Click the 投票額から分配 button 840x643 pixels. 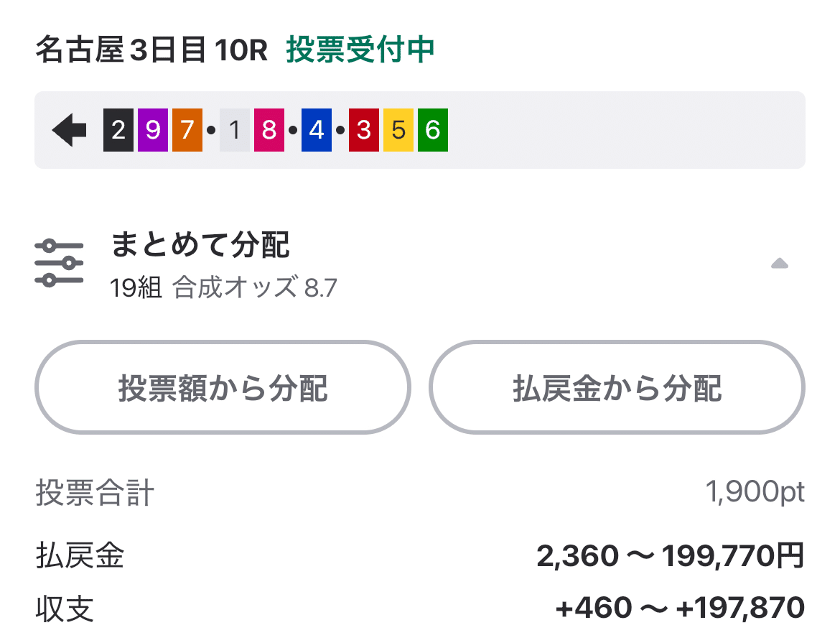[x=223, y=387]
